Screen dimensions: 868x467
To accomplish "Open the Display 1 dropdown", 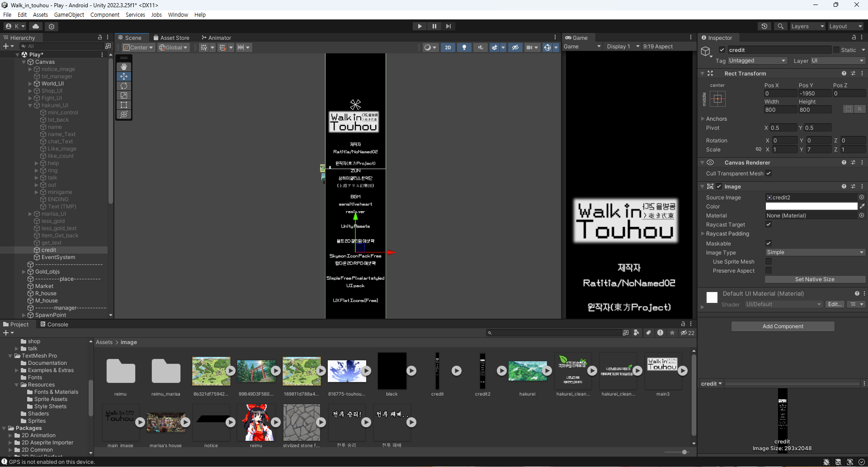I will coord(623,47).
